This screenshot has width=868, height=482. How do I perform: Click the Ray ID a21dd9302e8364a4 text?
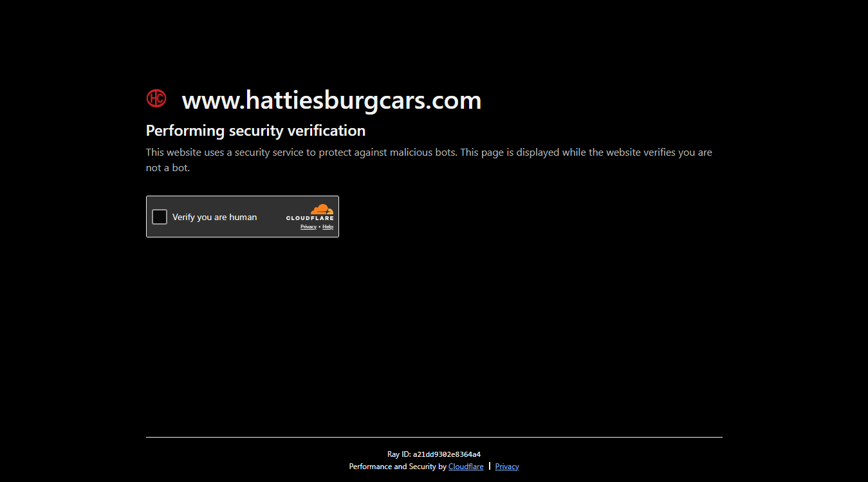click(x=434, y=454)
